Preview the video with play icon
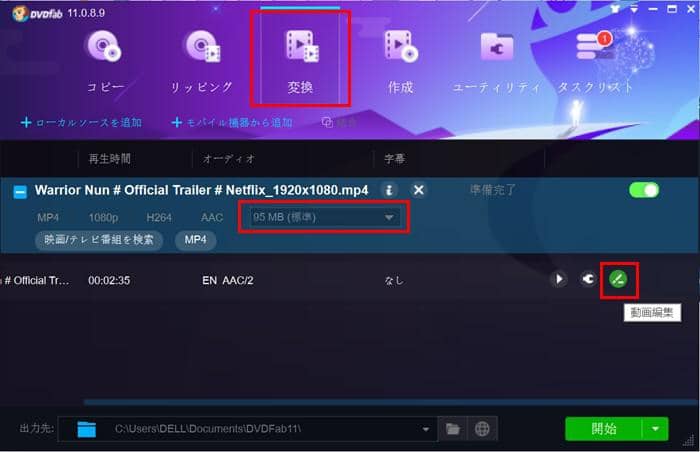700x452 pixels. [x=558, y=279]
